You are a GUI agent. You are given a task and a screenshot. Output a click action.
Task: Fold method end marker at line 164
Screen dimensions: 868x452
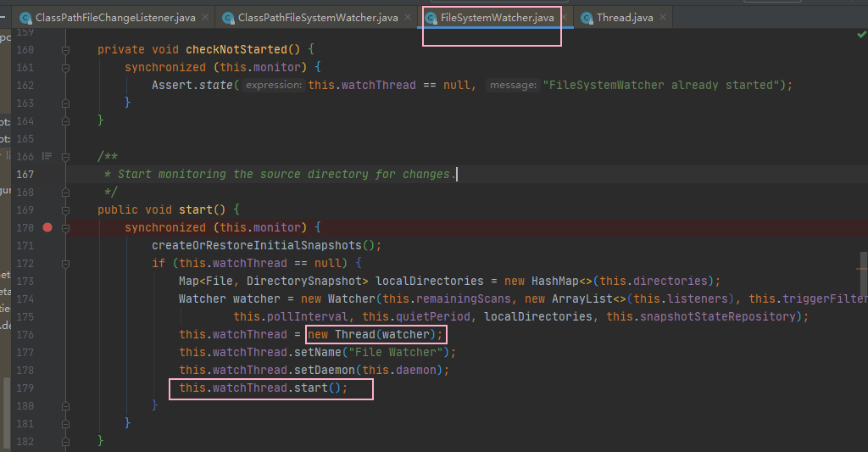tap(66, 120)
